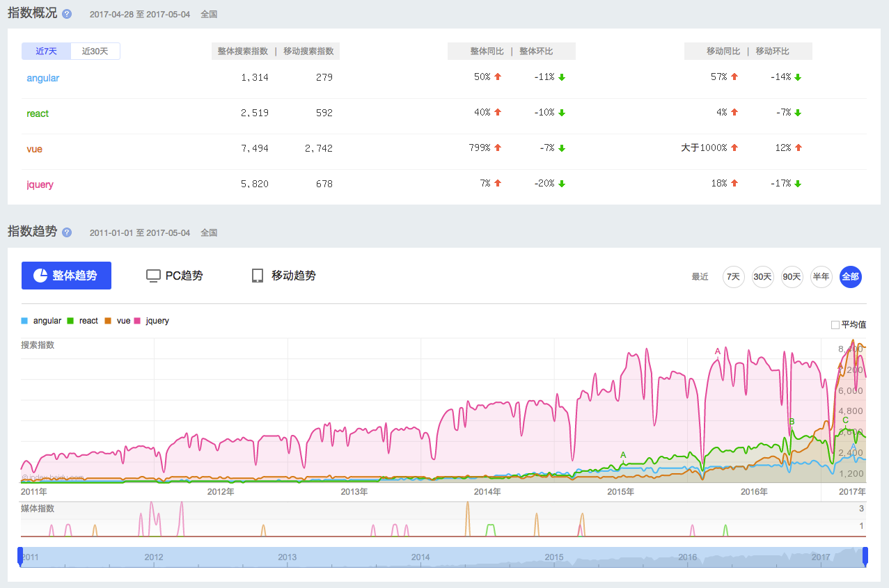This screenshot has width=889, height=588.
Task: Enable the 平均值 checkbox
Action: click(x=835, y=325)
